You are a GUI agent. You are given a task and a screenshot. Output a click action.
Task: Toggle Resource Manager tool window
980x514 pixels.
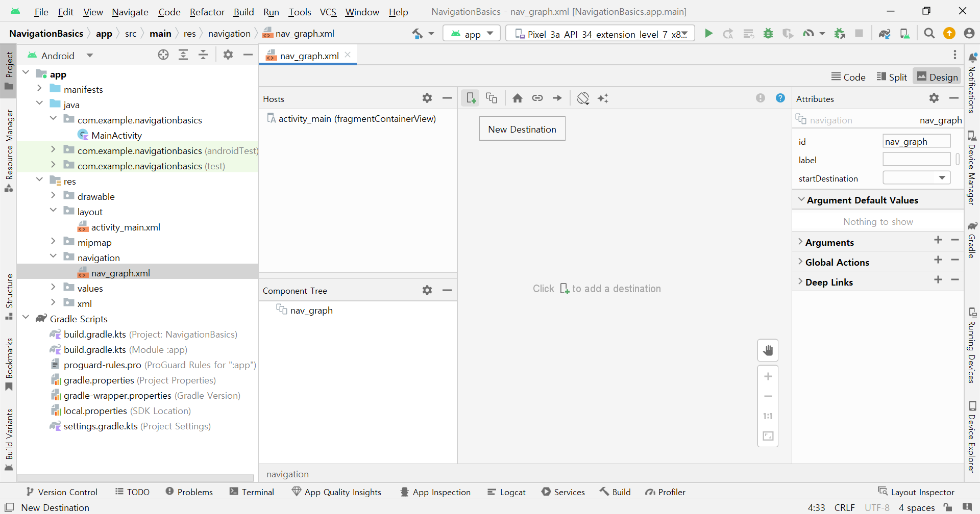9,150
